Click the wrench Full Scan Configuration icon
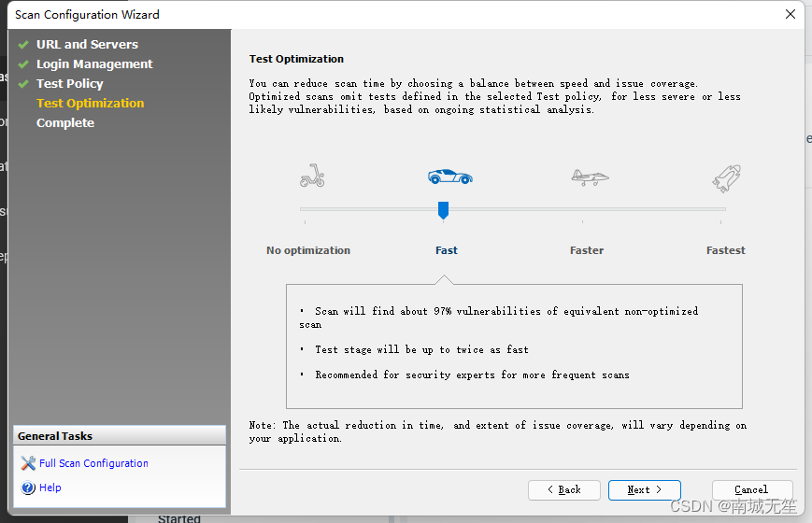The image size is (812, 523). click(28, 463)
